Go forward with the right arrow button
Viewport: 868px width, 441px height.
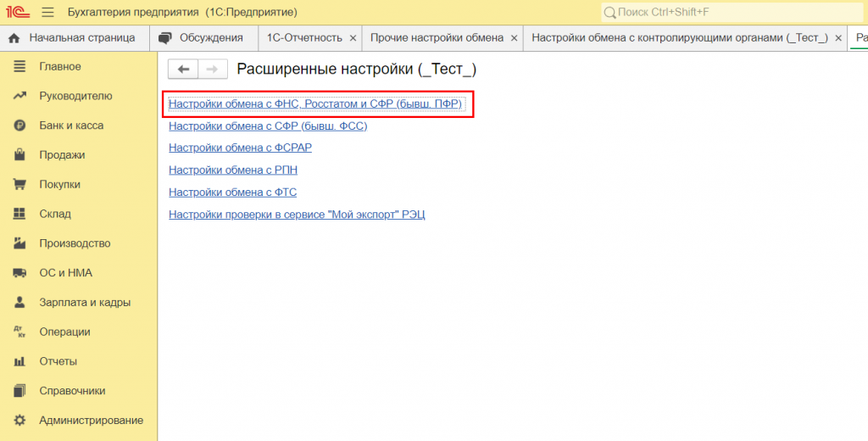213,70
